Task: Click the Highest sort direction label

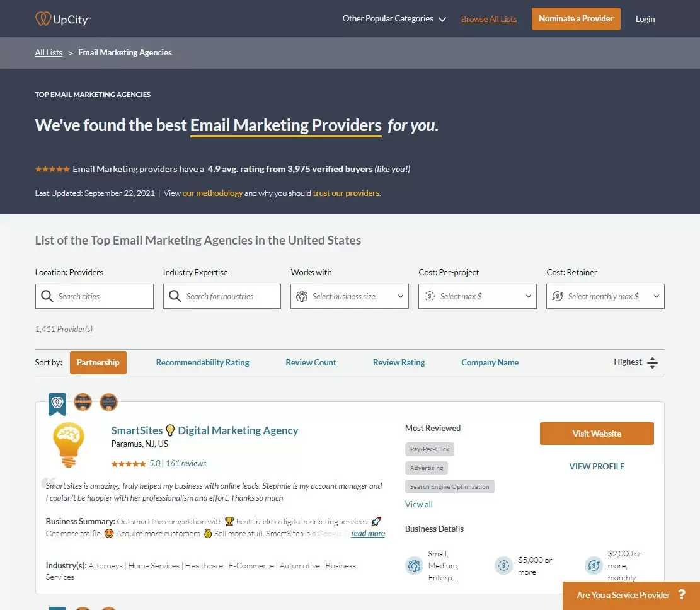Action: (628, 362)
